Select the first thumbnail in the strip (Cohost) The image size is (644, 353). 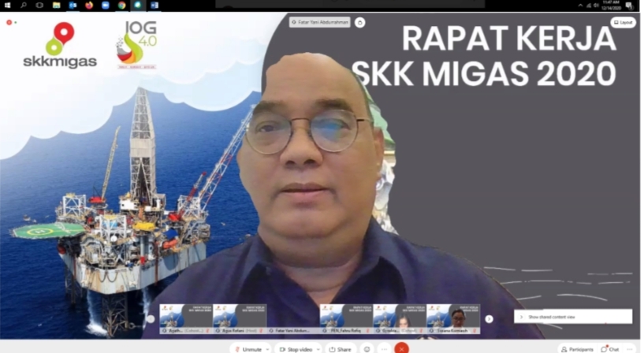(186, 319)
